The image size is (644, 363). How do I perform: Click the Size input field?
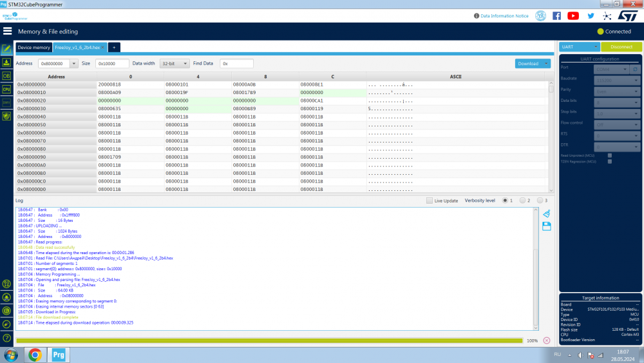pyautogui.click(x=112, y=64)
